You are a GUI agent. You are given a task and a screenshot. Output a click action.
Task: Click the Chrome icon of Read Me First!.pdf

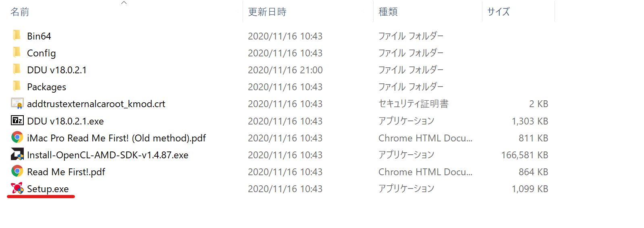17,171
